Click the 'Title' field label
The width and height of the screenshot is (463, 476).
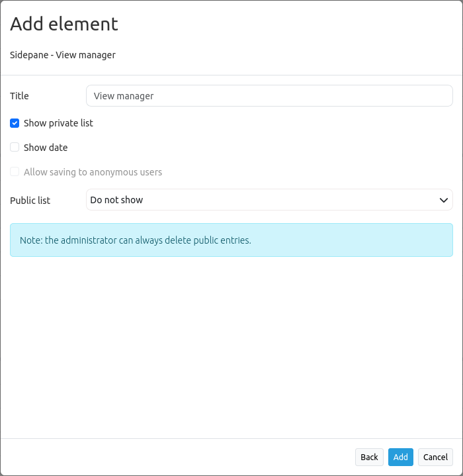coord(19,96)
